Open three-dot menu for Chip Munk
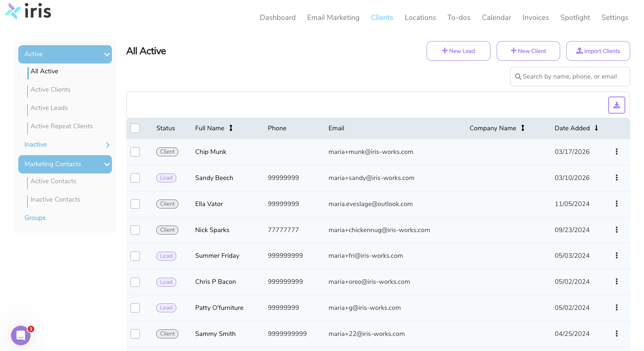The height and width of the screenshot is (351, 644). [x=616, y=151]
